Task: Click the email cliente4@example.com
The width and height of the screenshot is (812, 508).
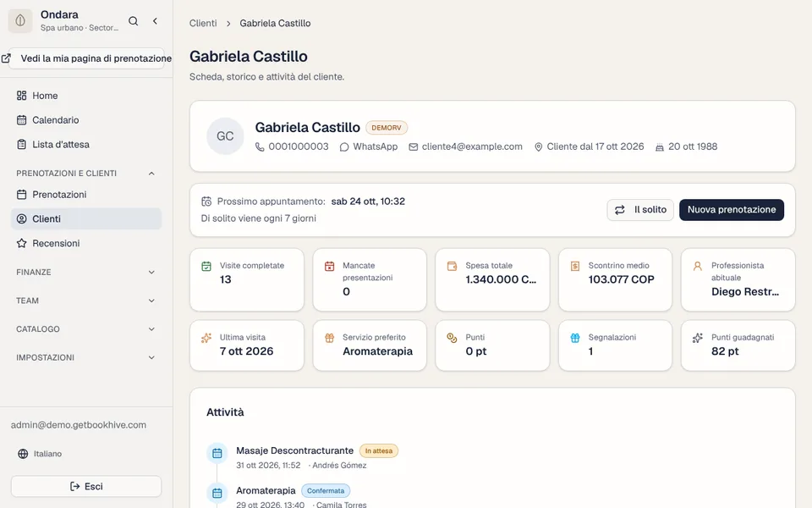Action: point(472,146)
